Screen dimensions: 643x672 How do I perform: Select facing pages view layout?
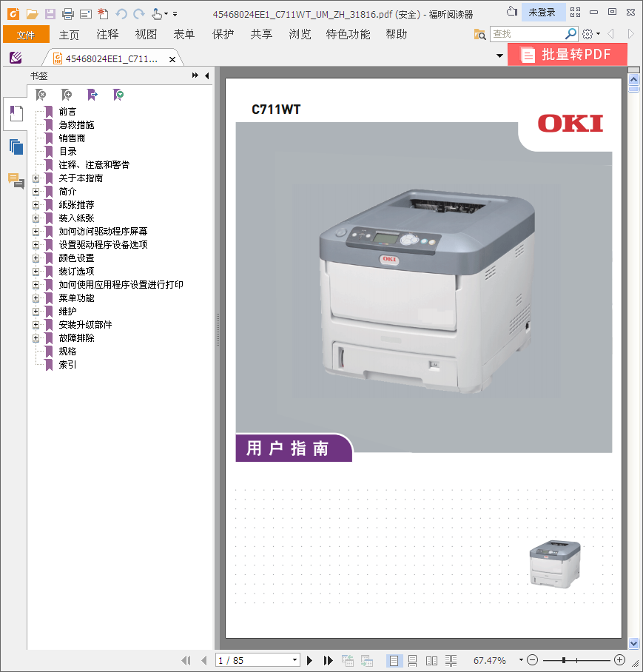click(432, 660)
